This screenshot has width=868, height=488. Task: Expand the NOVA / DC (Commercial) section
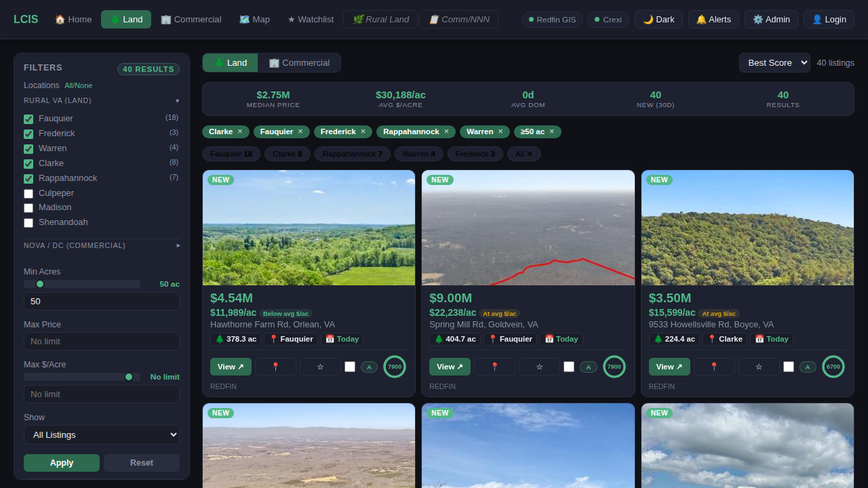pos(102,245)
